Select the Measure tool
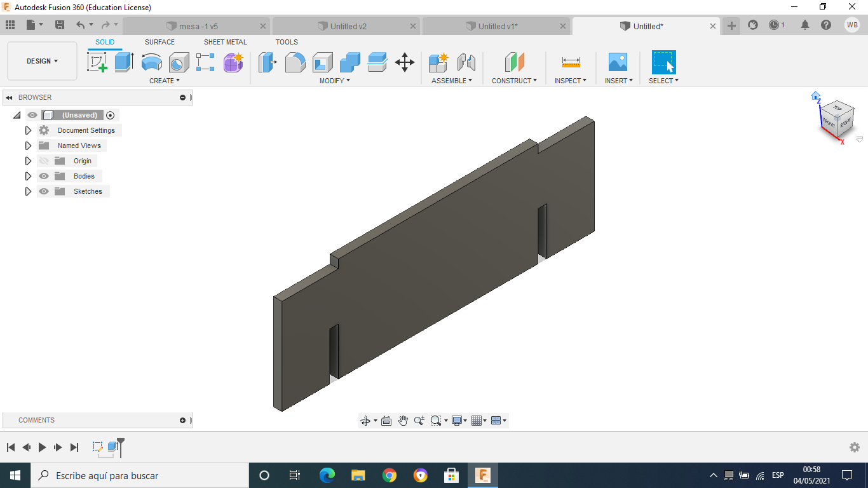The width and height of the screenshot is (868, 488). click(x=571, y=62)
